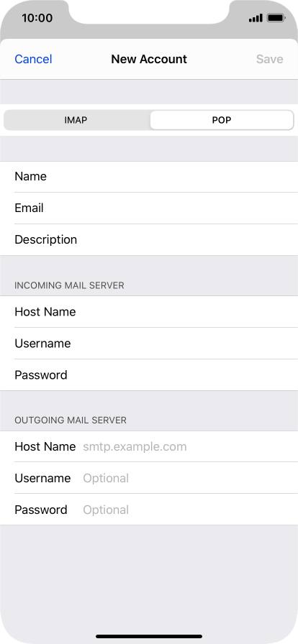Tap the greyed-out Save button
Screen dimensions: 298x644
tap(270, 59)
